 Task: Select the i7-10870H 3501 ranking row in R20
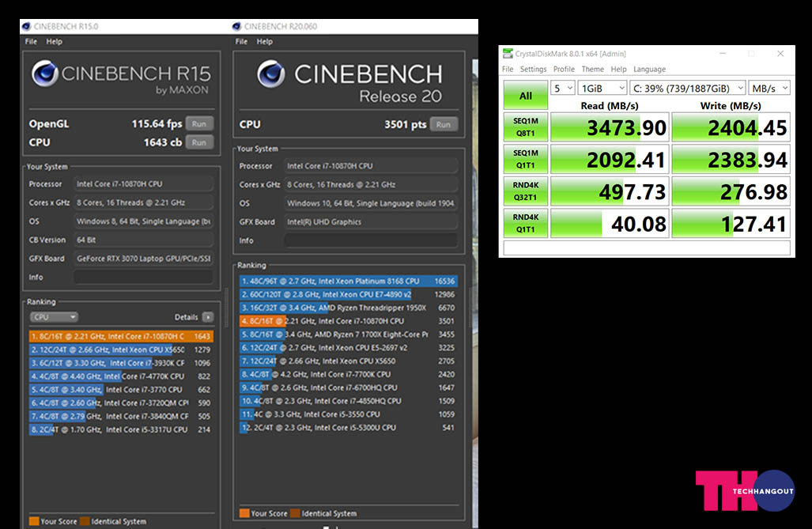pos(349,321)
